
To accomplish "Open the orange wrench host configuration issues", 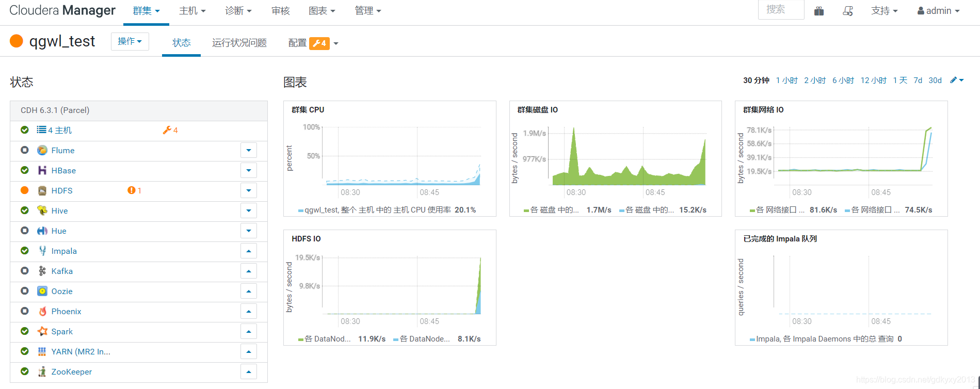I will click(170, 130).
